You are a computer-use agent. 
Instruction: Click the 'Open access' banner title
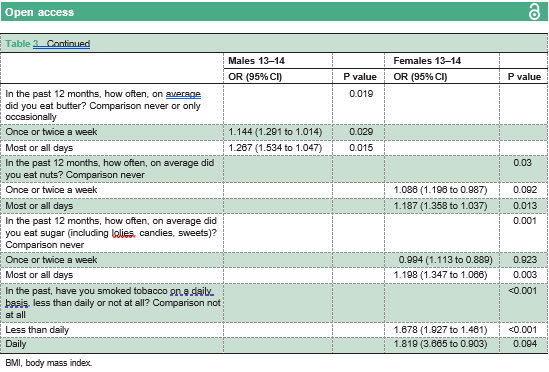(39, 12)
